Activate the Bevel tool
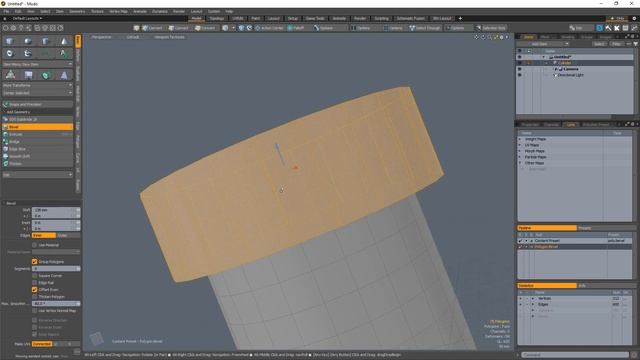Viewport: 640px width, 360px height. tap(38, 127)
